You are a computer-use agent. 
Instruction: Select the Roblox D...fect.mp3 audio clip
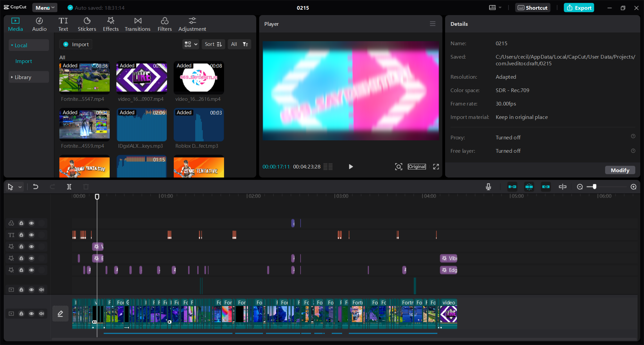(x=199, y=125)
